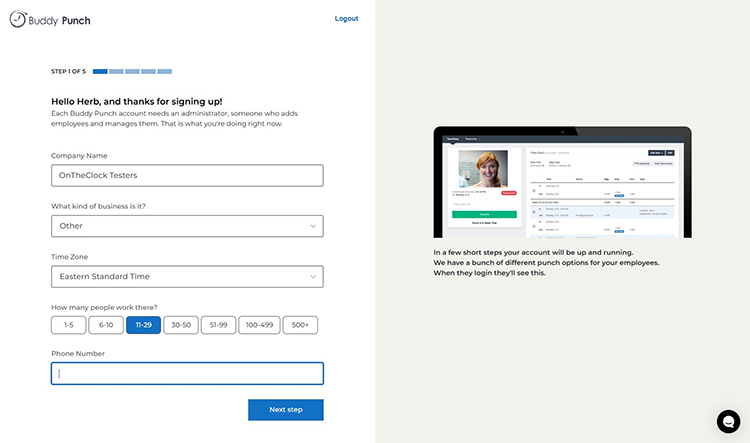Click the 'Phone Number' label

click(x=77, y=354)
